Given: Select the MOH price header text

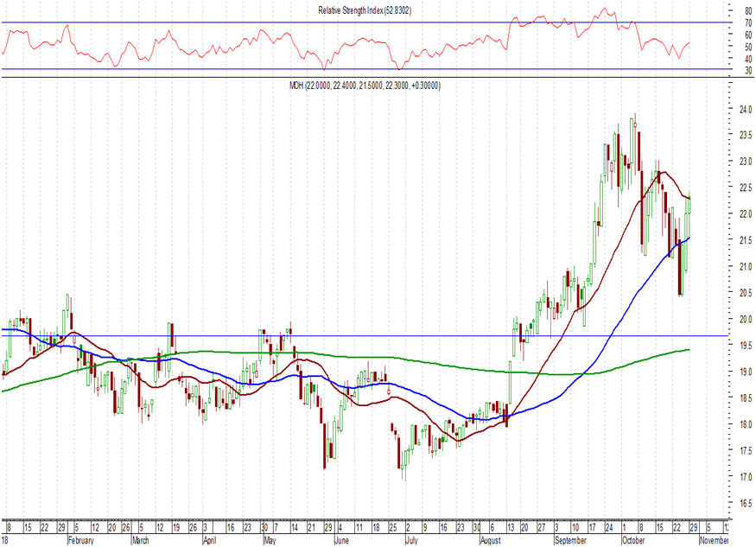Looking at the screenshot, I should tap(365, 86).
